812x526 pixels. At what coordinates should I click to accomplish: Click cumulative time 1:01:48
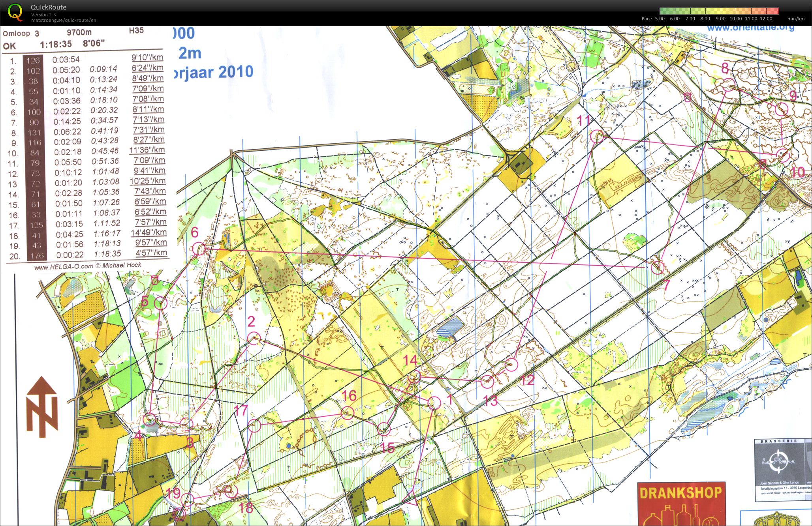(x=105, y=172)
